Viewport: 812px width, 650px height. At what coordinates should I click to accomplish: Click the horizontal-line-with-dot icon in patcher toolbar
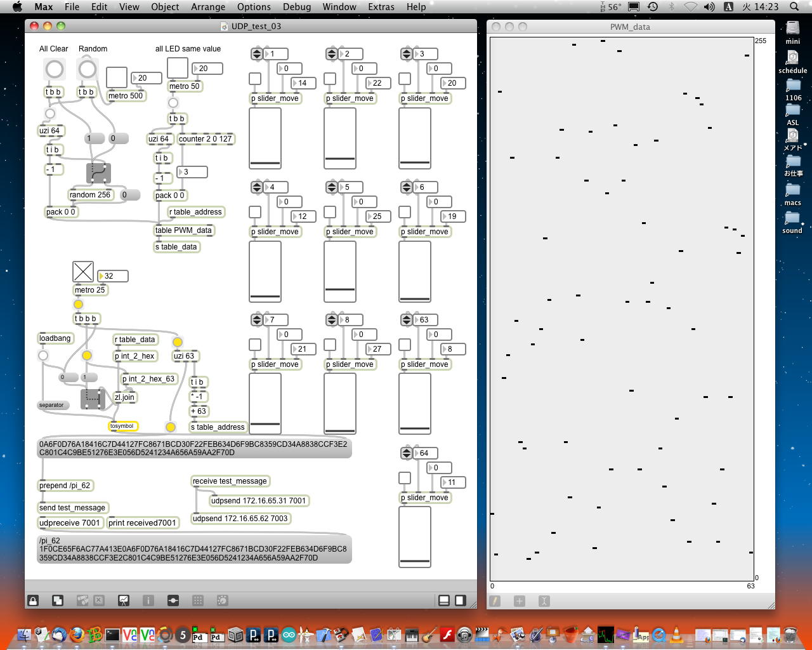click(173, 600)
